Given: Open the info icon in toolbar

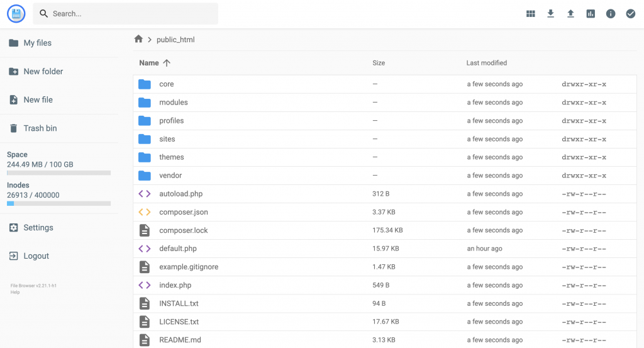Looking at the screenshot, I should point(611,14).
